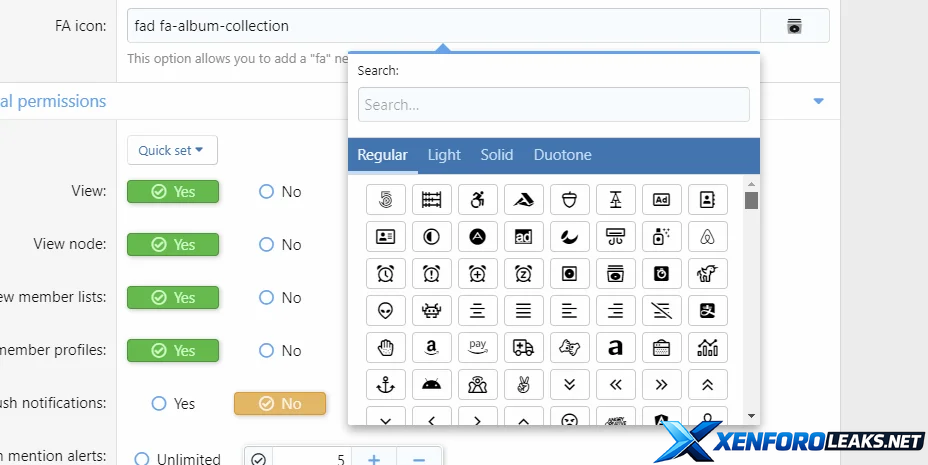Collapse the permissions section arrow
The image size is (928, 465).
pyautogui.click(x=818, y=101)
